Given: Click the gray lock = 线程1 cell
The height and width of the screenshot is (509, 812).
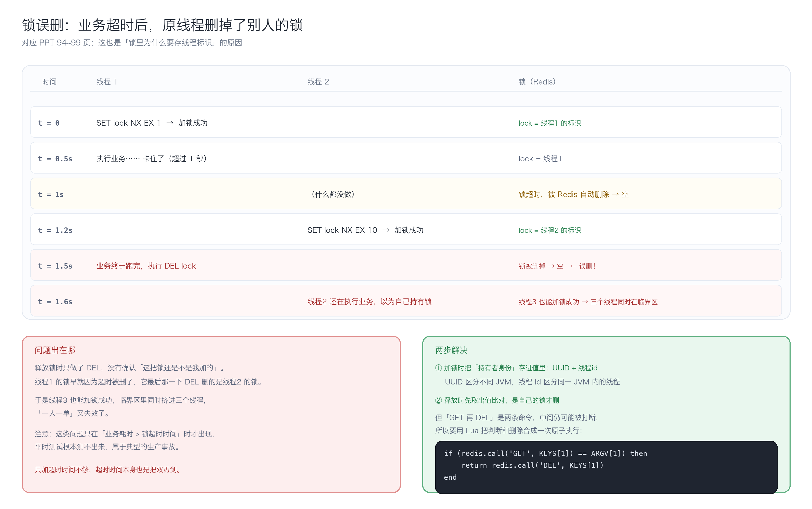Looking at the screenshot, I should point(540,159).
